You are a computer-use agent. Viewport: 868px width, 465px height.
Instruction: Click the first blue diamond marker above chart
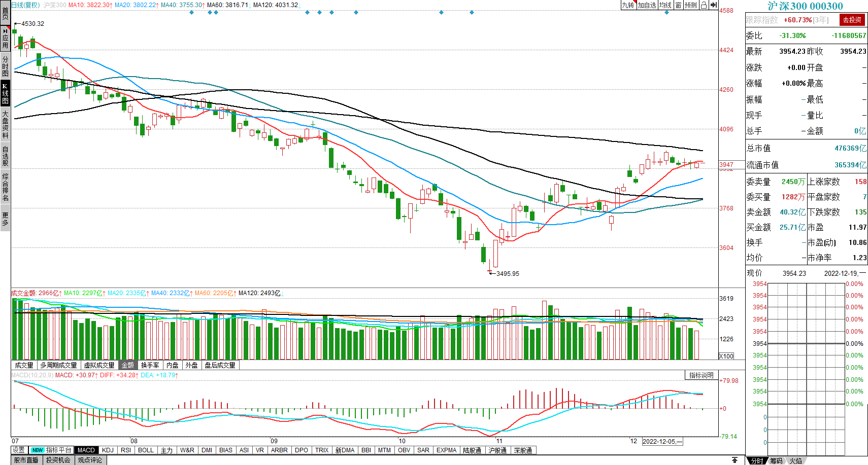pyautogui.click(x=191, y=12)
